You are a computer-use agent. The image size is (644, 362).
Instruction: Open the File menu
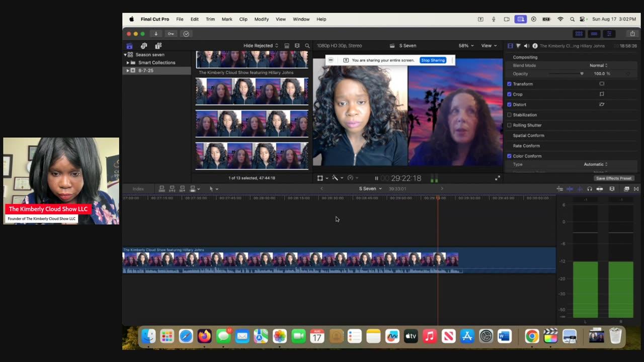click(180, 19)
